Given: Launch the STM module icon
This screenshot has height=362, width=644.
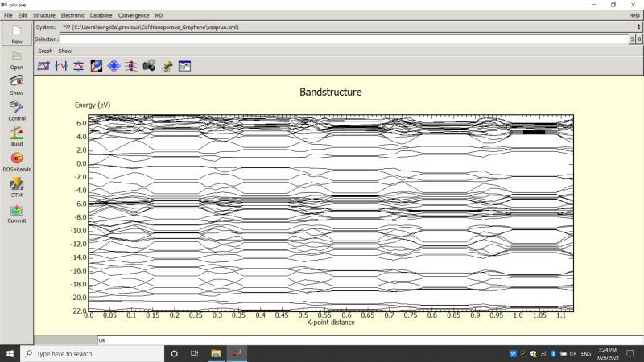Looking at the screenshot, I should click(16, 187).
